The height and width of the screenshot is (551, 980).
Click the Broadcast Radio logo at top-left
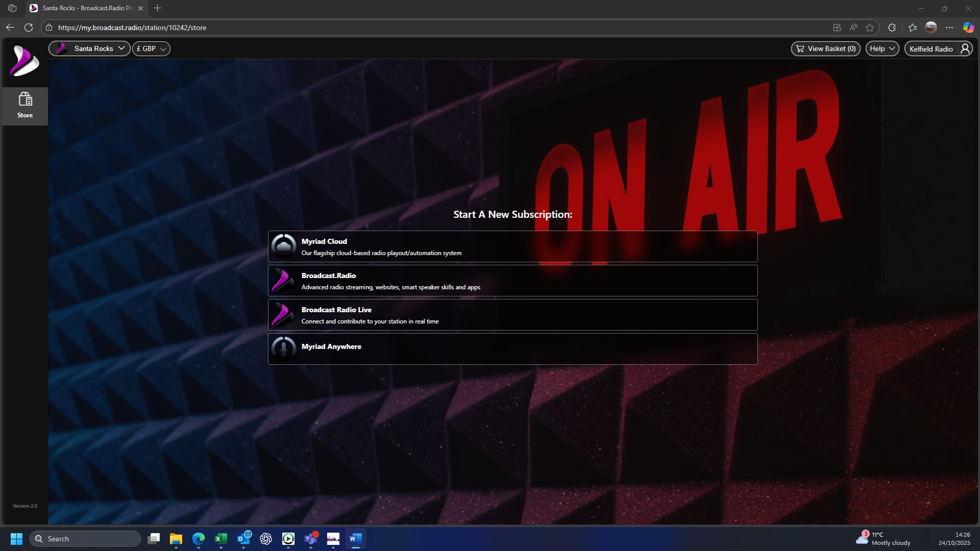(x=24, y=61)
